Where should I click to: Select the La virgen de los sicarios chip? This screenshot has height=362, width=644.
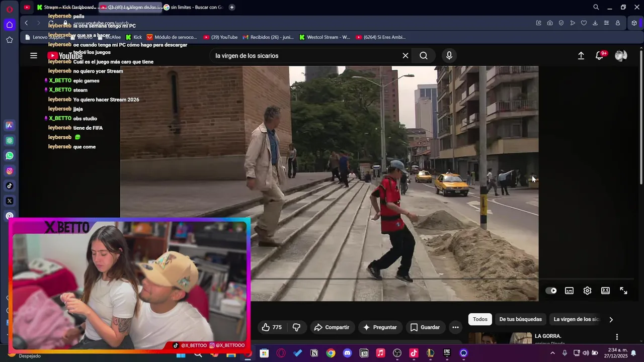[x=577, y=319]
